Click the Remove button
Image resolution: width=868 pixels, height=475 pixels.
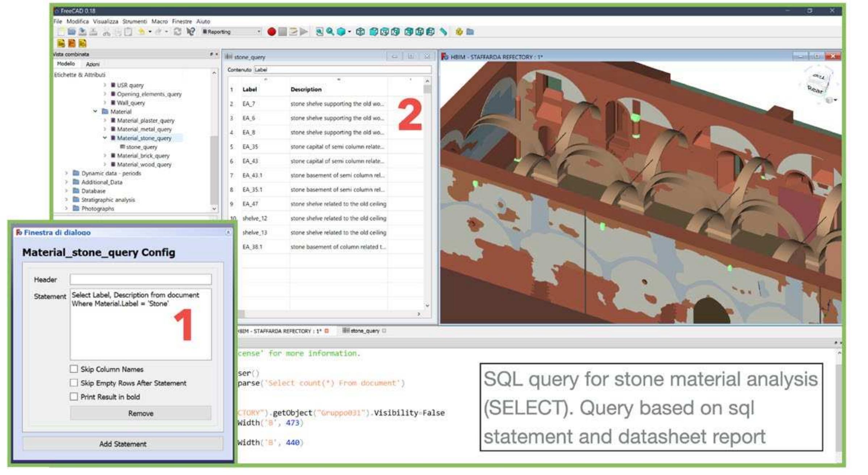[x=141, y=413]
